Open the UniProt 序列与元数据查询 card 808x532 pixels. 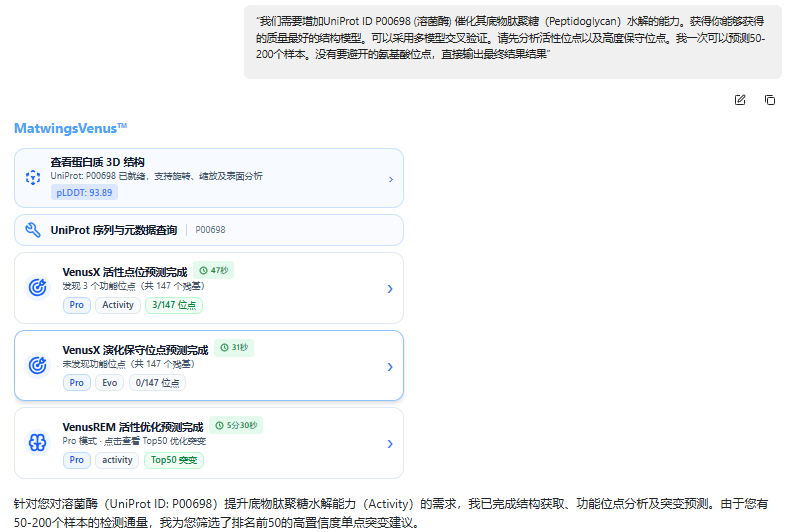[x=209, y=230]
